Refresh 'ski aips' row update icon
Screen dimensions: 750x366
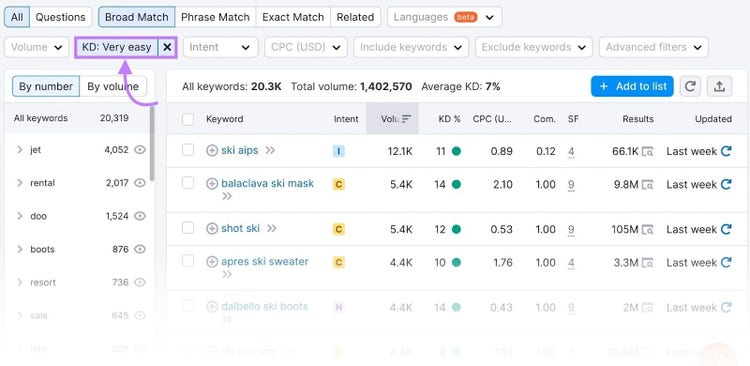click(726, 151)
